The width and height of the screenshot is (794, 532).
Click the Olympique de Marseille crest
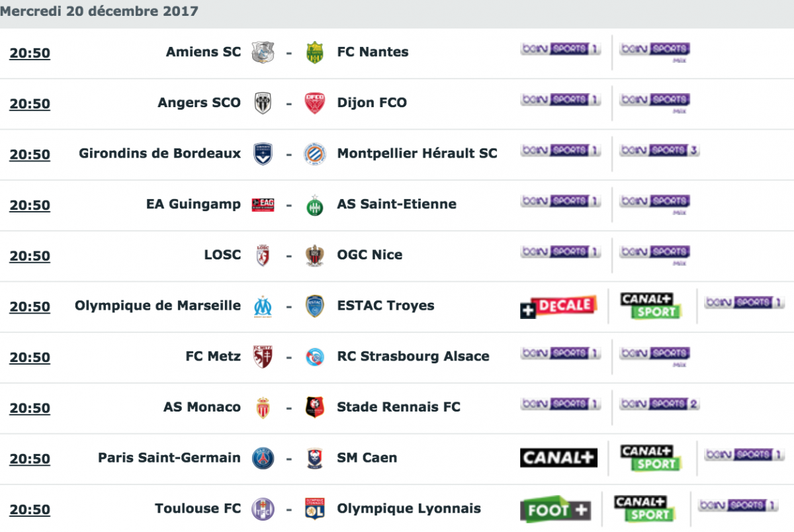(x=263, y=306)
